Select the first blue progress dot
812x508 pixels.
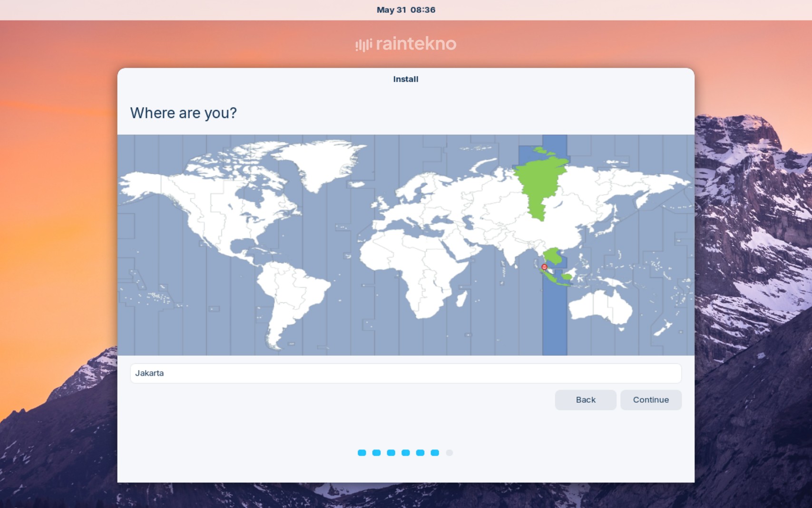(362, 453)
